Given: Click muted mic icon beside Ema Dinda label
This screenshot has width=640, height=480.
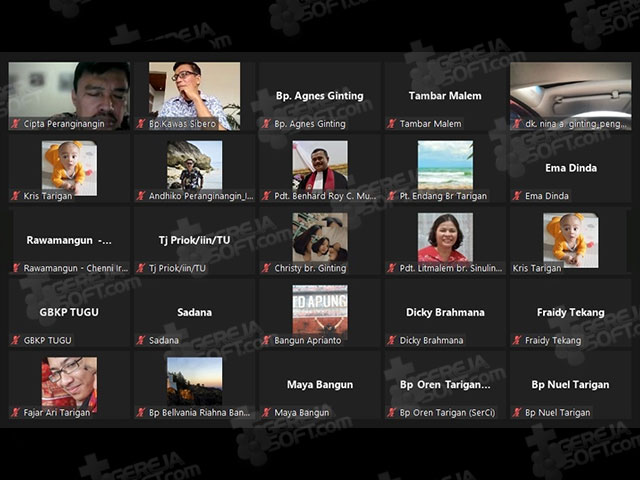Looking at the screenshot, I should pyautogui.click(x=517, y=196).
